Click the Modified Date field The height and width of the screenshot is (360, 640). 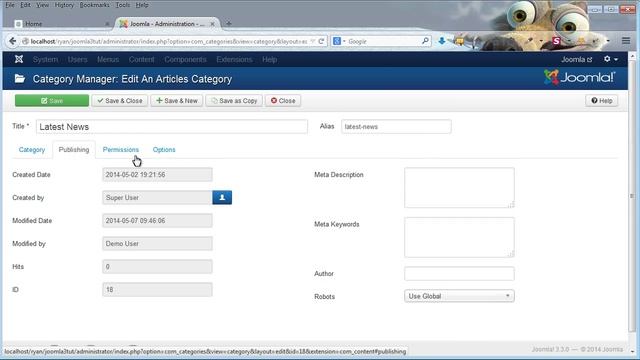coord(157,221)
